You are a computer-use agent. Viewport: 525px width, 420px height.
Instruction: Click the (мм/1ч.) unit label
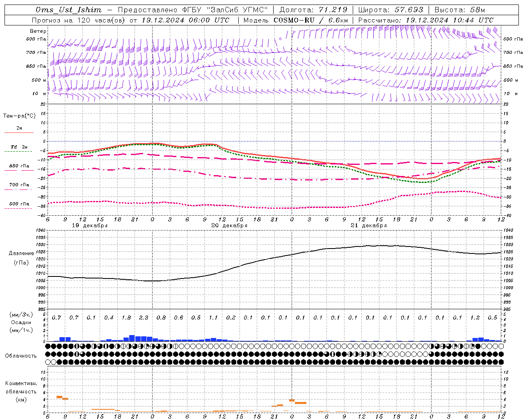tap(21, 330)
